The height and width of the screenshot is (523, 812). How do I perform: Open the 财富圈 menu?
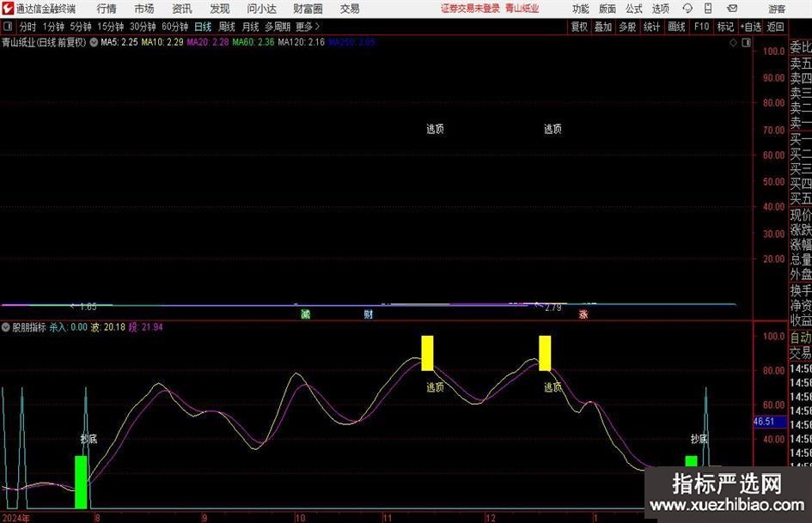(308, 9)
